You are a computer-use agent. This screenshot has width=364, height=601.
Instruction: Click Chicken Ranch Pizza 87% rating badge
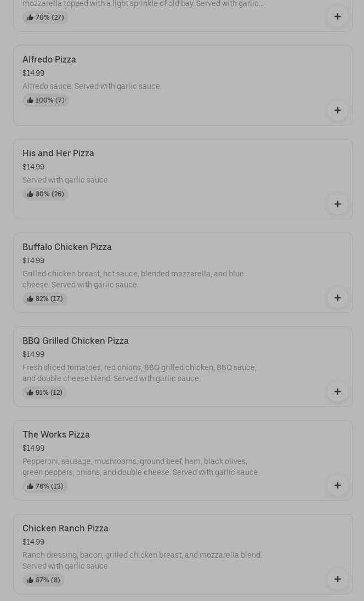tap(43, 580)
